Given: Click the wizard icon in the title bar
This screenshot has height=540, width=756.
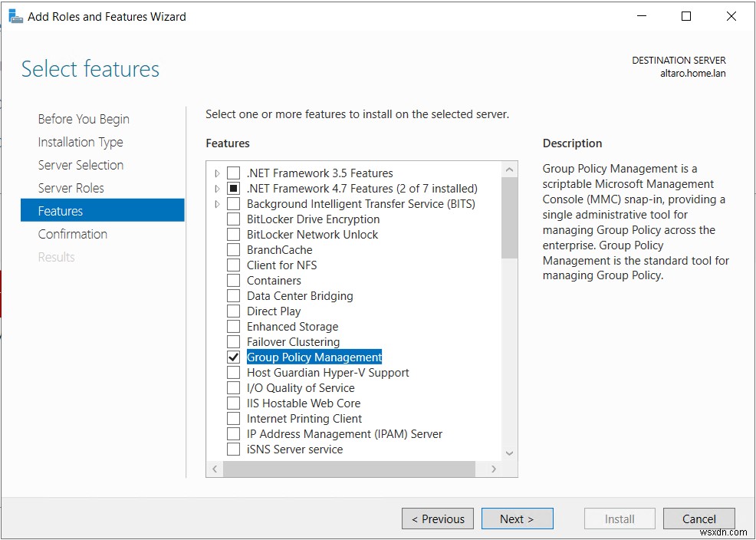Looking at the screenshot, I should 15,15.
